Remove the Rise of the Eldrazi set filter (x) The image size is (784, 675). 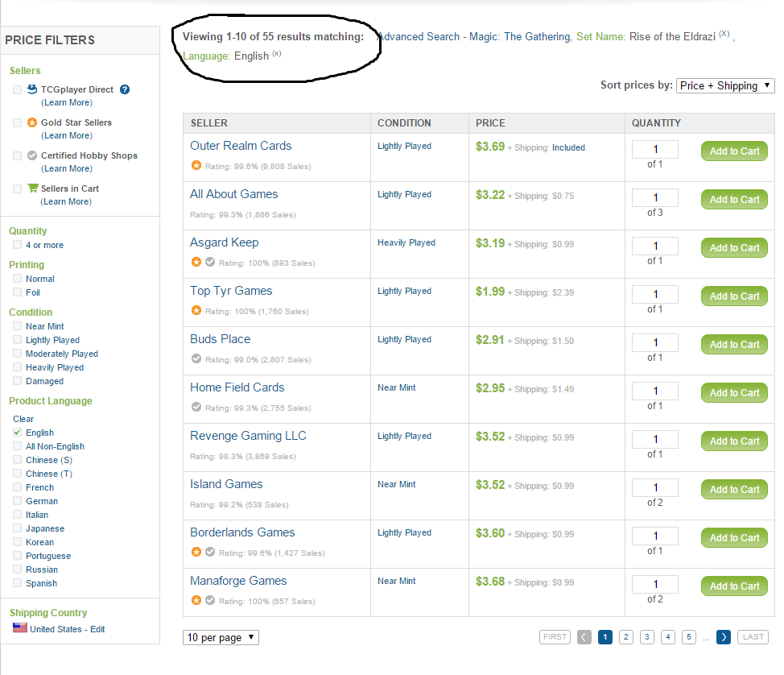[724, 34]
